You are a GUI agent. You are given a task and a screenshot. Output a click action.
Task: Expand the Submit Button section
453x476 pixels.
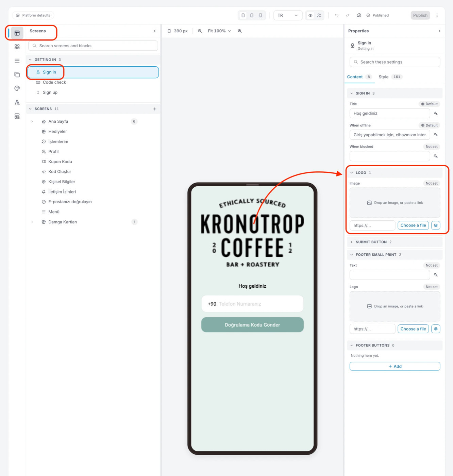[395, 242]
